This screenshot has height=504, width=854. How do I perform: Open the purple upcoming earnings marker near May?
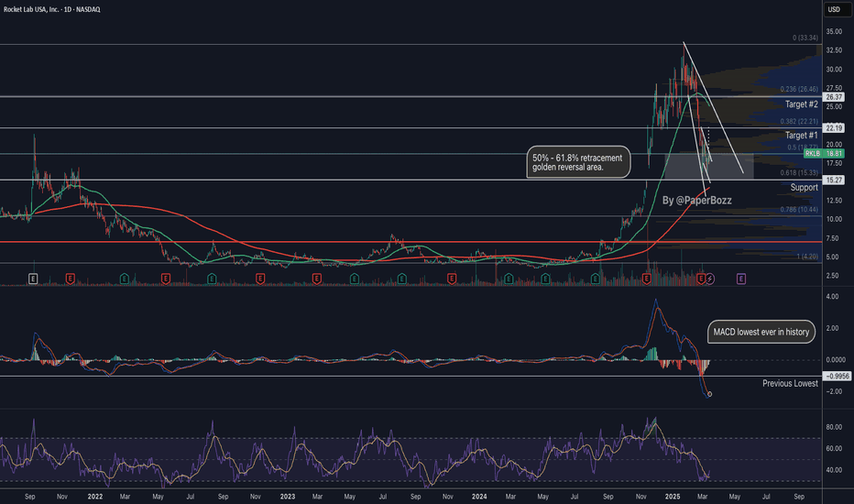point(741,279)
